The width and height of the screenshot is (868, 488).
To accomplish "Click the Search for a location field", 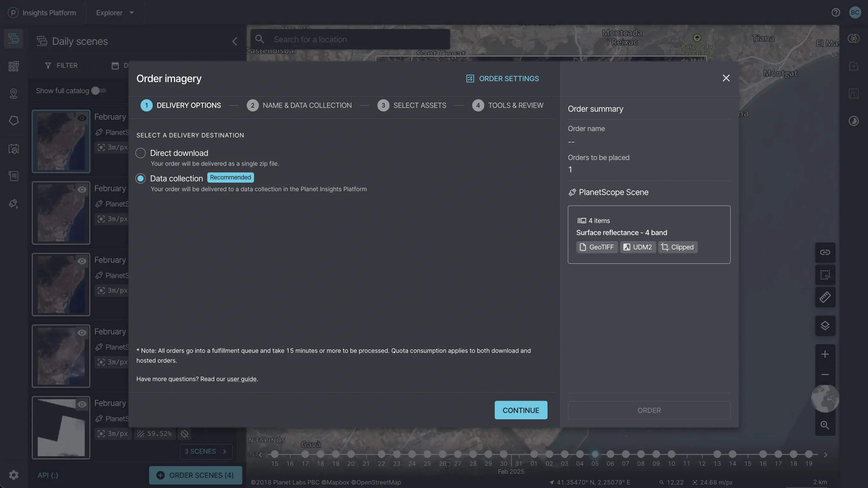I will click(350, 39).
